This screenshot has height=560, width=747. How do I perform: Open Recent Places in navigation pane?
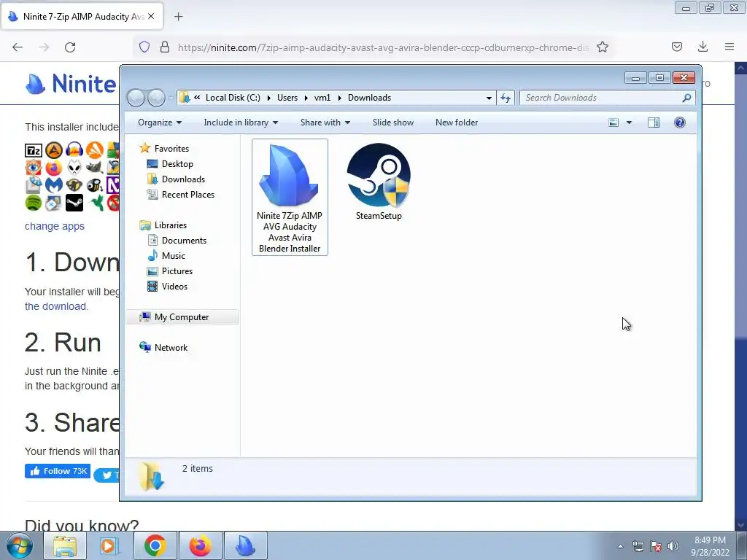point(188,194)
